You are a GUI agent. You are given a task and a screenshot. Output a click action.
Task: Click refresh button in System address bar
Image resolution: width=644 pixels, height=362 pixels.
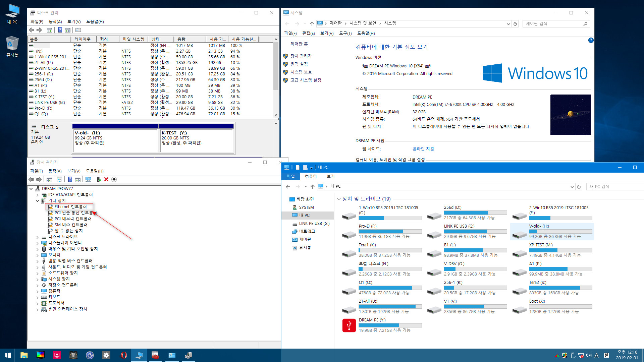(515, 24)
